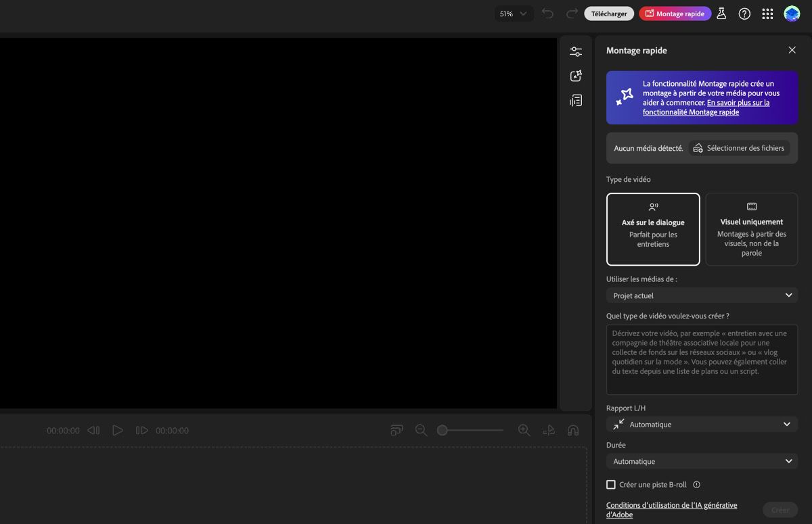
Task: Click the Montage rapide sparkle banner icon
Action: [x=625, y=97]
